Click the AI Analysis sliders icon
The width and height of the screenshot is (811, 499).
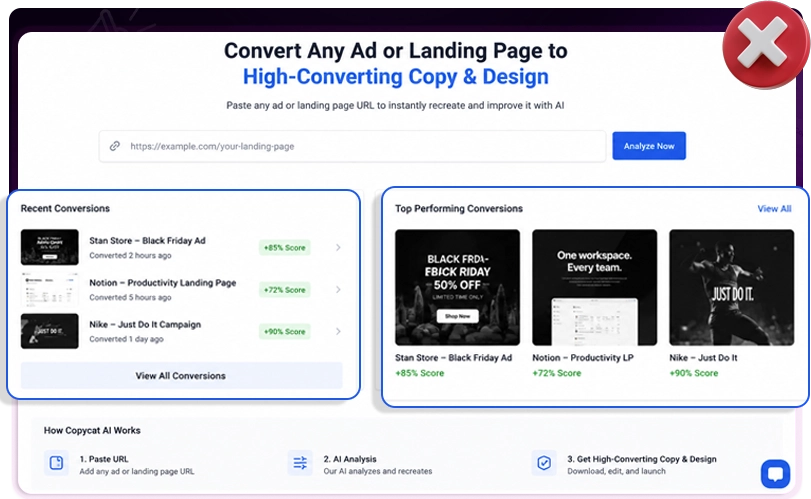click(x=300, y=462)
